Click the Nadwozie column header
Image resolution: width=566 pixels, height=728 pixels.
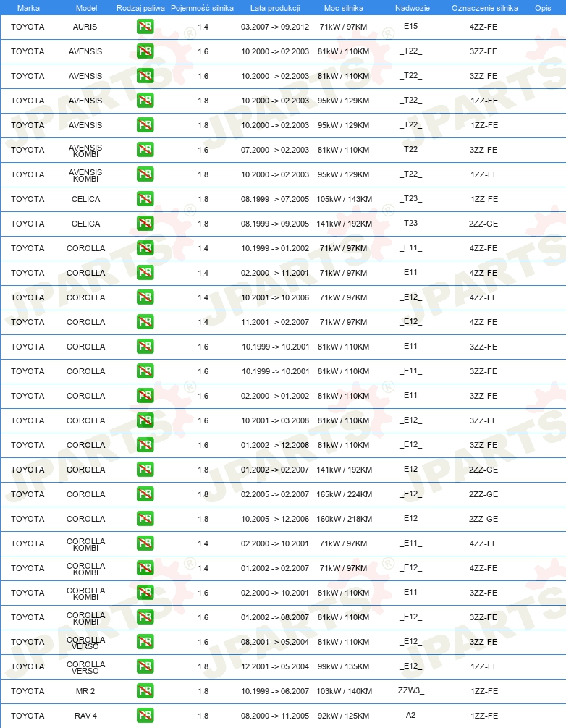click(413, 8)
